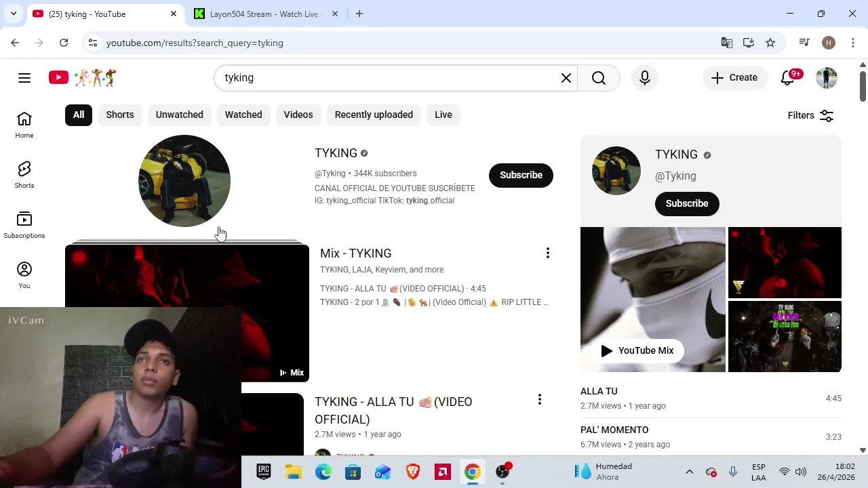This screenshot has height=488, width=868.
Task: Subscribe to TYKING in channel result
Action: click(521, 175)
